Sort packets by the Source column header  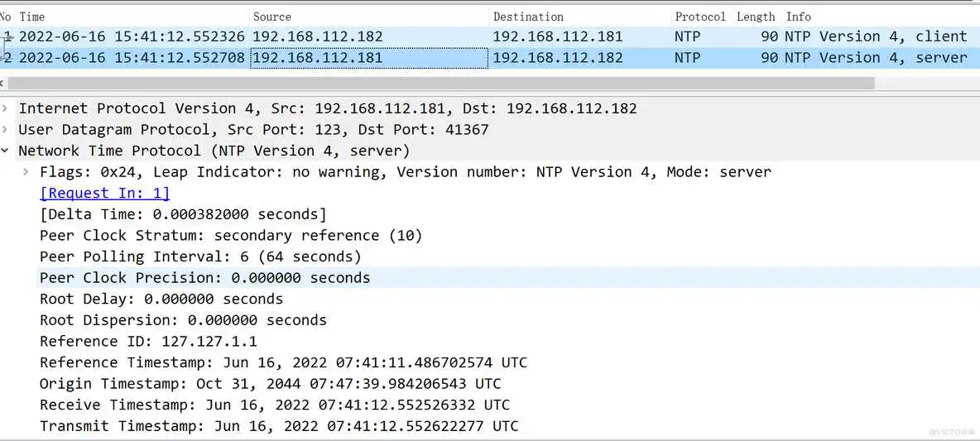(272, 17)
